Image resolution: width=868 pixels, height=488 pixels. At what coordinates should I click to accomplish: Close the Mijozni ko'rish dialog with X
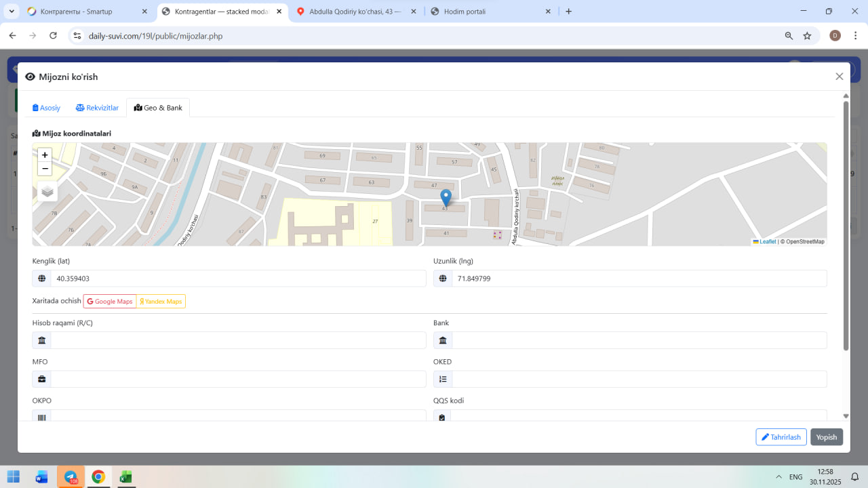coord(840,77)
